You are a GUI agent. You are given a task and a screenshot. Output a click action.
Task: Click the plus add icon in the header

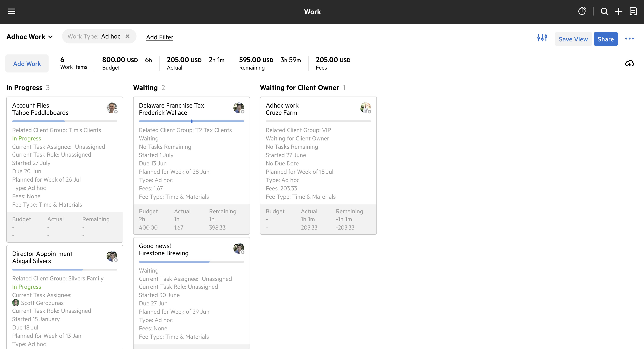(x=619, y=11)
